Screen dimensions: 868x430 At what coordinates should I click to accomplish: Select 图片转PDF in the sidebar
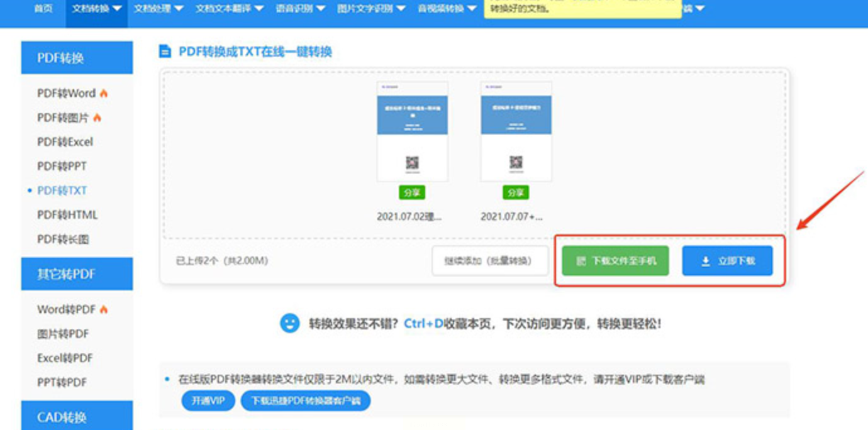point(63,334)
